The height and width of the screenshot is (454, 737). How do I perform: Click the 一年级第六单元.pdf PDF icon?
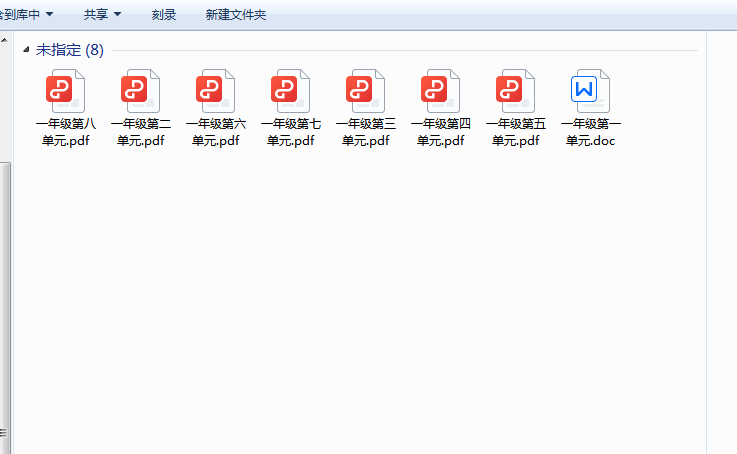pyautogui.click(x=215, y=91)
